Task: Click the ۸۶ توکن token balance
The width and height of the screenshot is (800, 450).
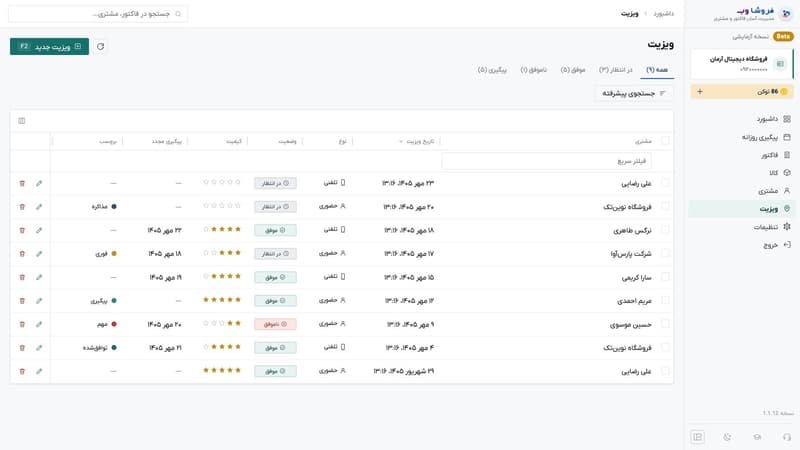Action: pos(767,91)
